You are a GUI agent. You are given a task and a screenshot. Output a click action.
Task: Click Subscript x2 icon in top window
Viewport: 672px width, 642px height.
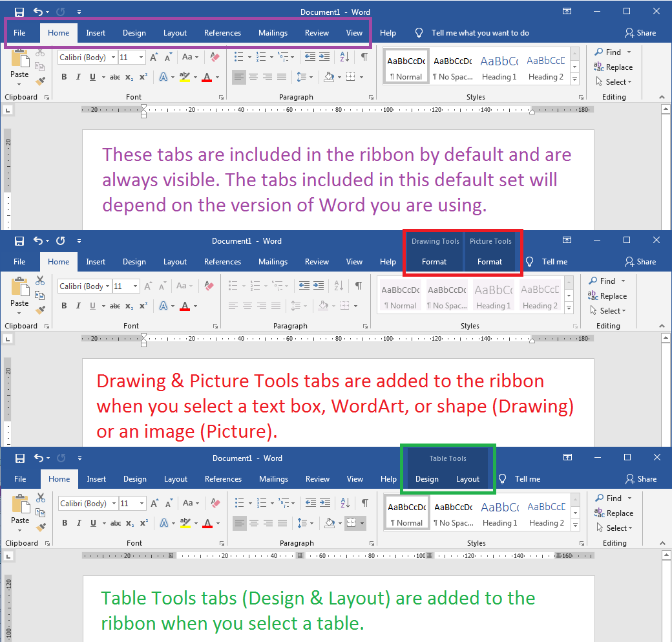click(129, 77)
